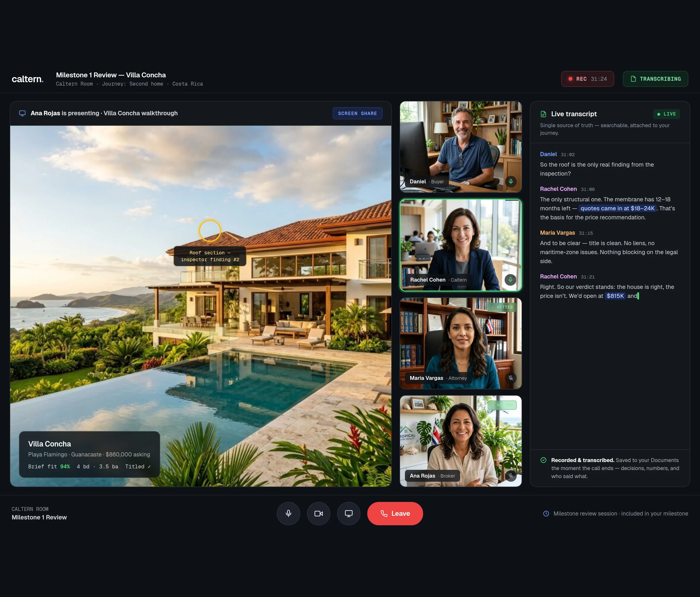The width and height of the screenshot is (700, 597).
Task: Click the "Daniel · Buyer" name tag
Action: [x=427, y=182]
